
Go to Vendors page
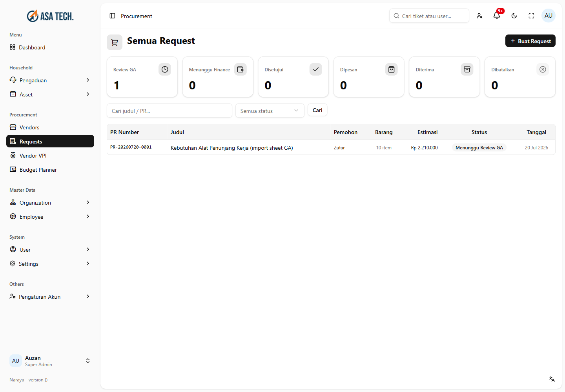point(50,127)
